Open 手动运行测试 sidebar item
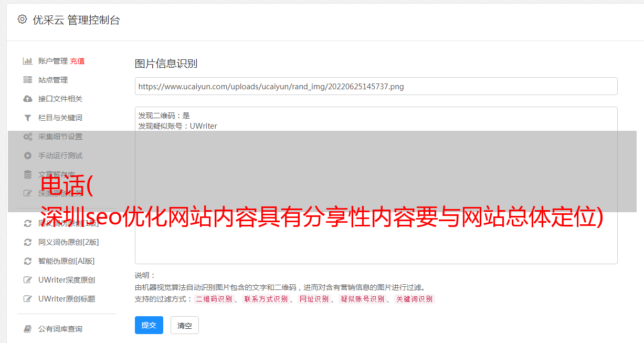The height and width of the screenshot is (343, 644). point(60,155)
